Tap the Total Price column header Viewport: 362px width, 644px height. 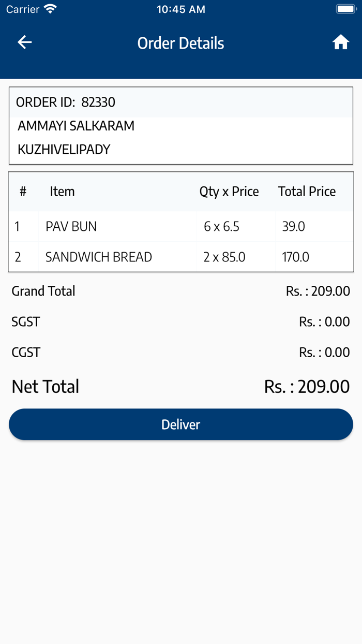307,192
